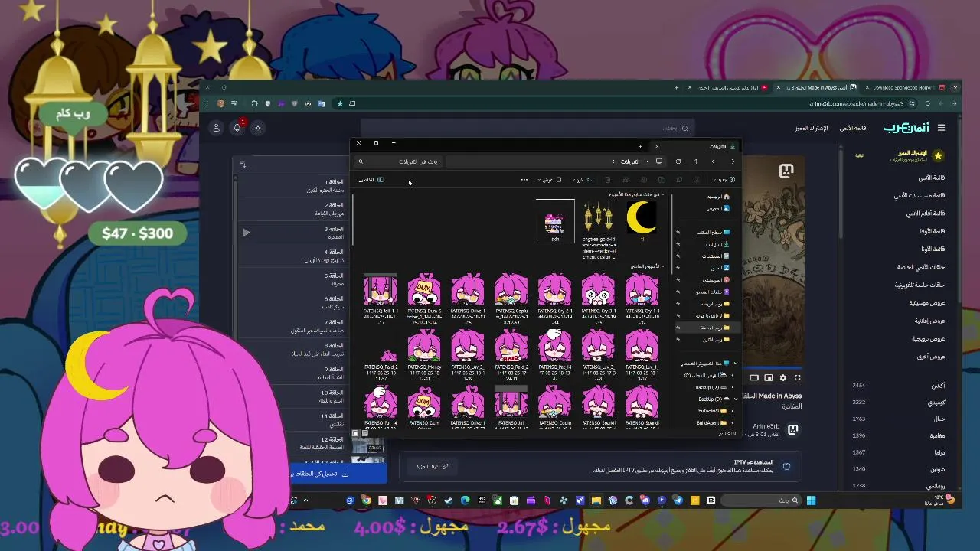This screenshot has height=551, width=980.
Task: Click the Explorer search box
Action: click(x=398, y=161)
